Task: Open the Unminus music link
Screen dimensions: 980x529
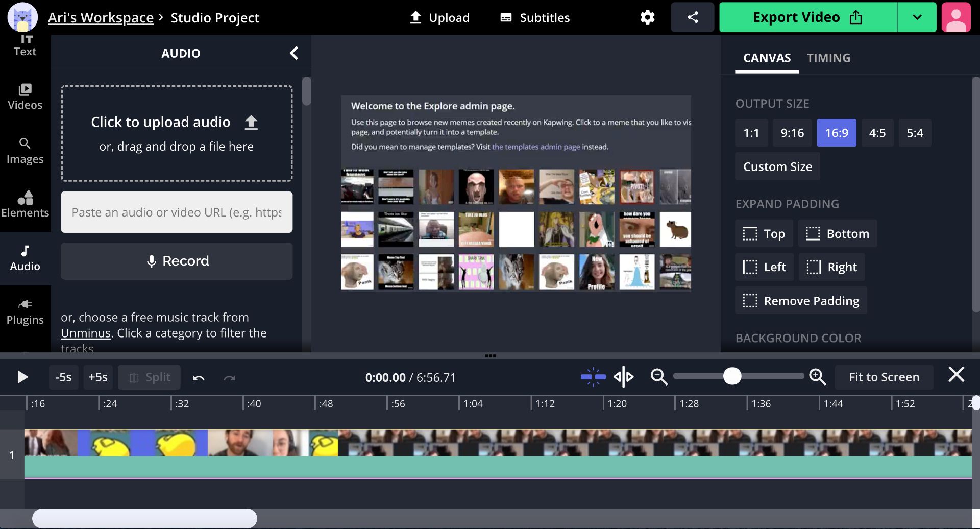Action: coord(85,333)
